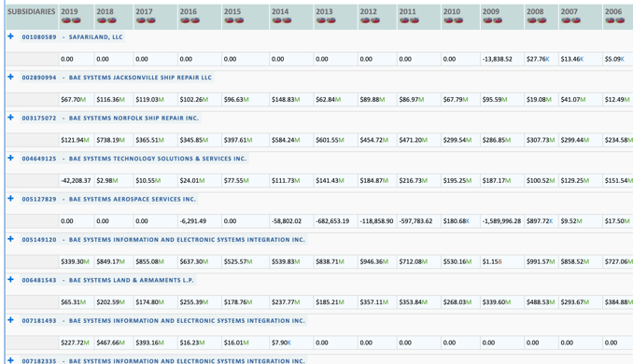
Task: Click the $216.73M cell for Technology Solutions 2011
Action: tap(418, 180)
